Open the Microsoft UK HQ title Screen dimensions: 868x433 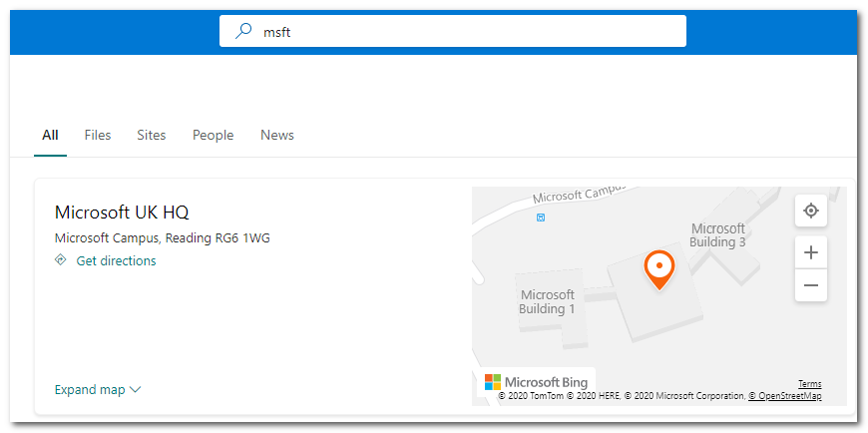coord(122,212)
